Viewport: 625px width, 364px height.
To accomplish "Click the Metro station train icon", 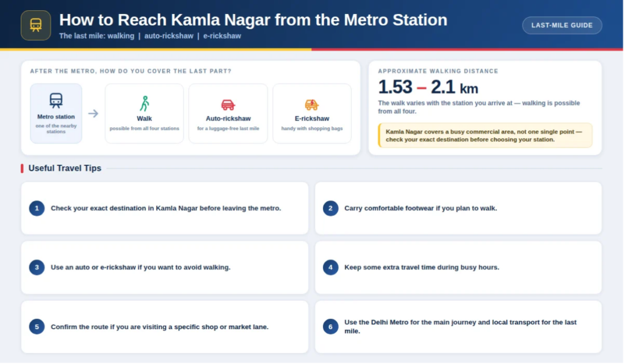I will [56, 101].
